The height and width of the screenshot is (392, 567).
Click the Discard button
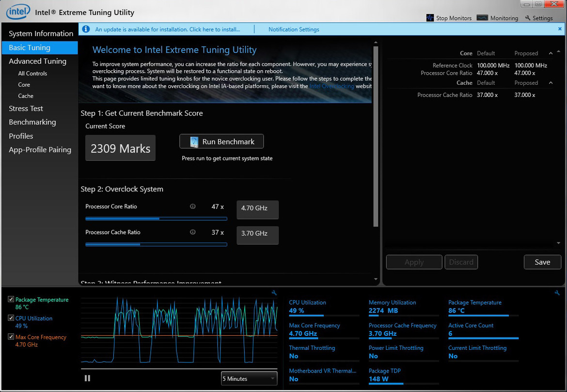pos(461,262)
